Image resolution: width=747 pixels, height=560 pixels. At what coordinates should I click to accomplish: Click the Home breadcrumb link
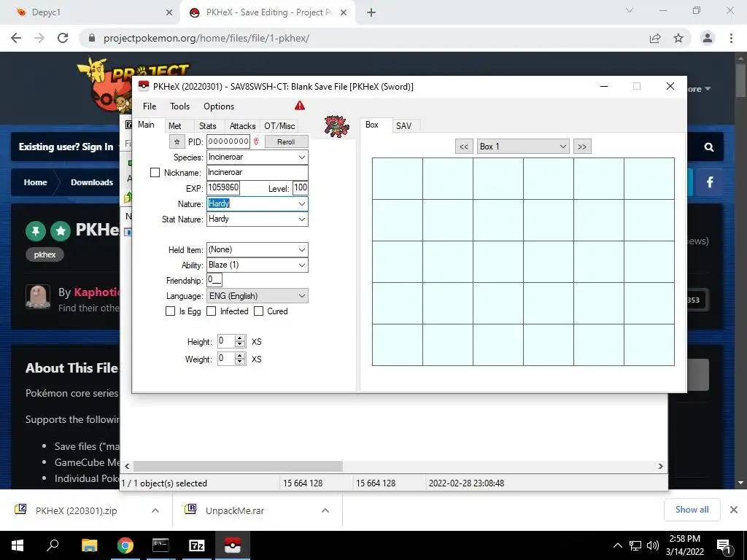coord(35,182)
